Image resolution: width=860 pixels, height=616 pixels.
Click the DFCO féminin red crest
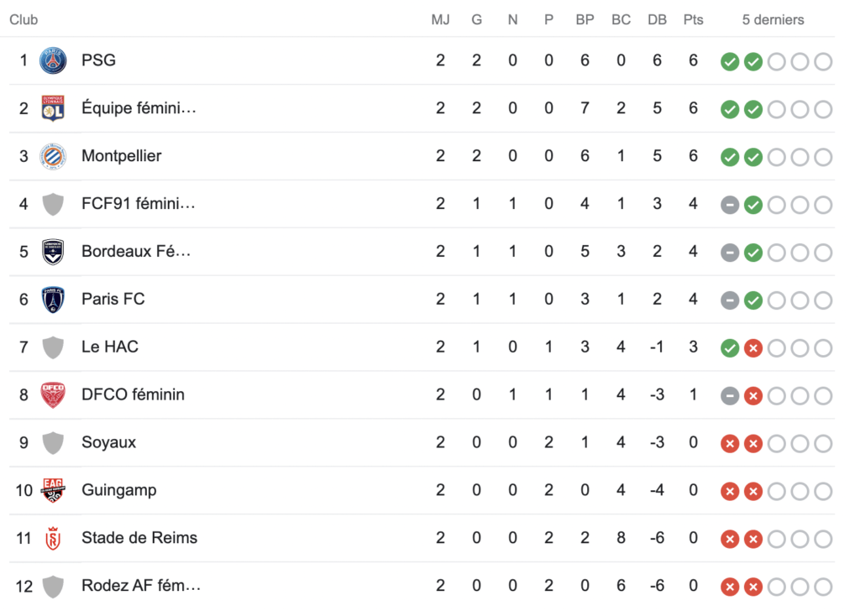53,395
